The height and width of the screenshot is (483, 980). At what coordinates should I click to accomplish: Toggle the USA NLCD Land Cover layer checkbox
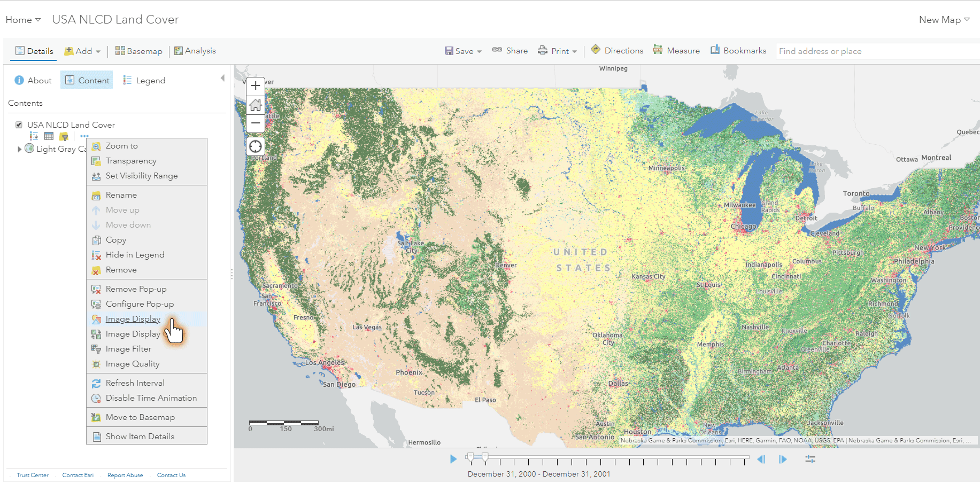[19, 125]
